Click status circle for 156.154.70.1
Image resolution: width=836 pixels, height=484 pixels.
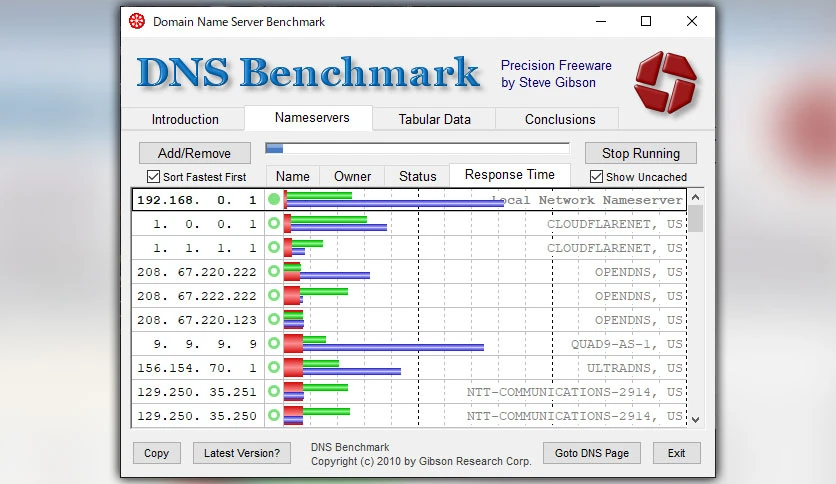point(274,367)
